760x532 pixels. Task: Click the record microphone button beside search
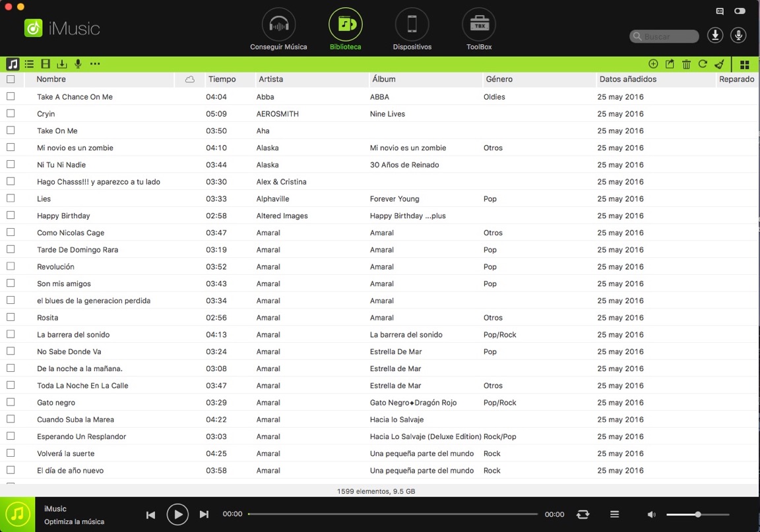point(738,36)
